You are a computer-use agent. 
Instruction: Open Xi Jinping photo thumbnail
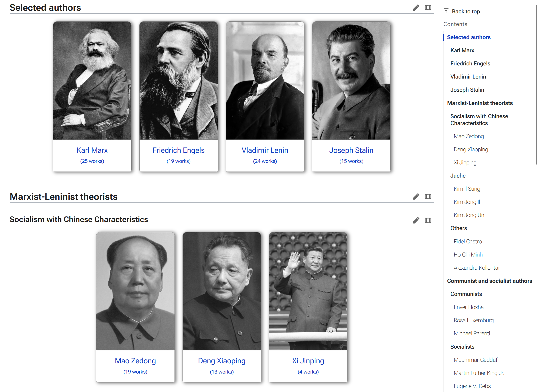click(x=308, y=291)
